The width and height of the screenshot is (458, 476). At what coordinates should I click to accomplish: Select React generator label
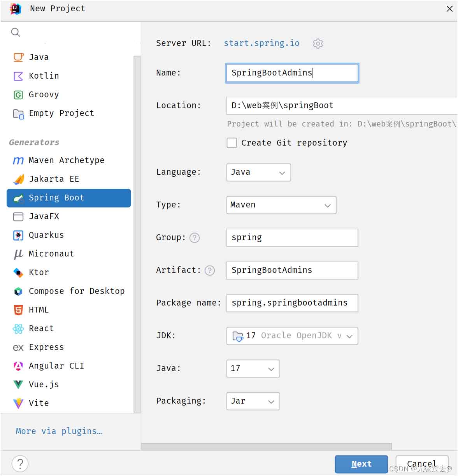pos(41,328)
